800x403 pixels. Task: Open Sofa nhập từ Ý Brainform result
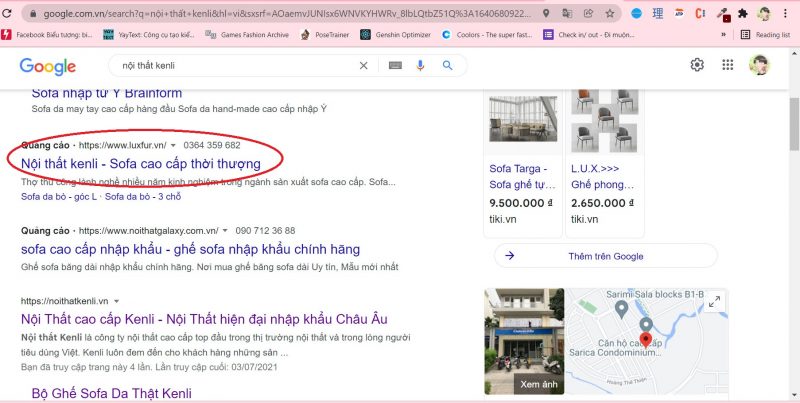coord(107,93)
